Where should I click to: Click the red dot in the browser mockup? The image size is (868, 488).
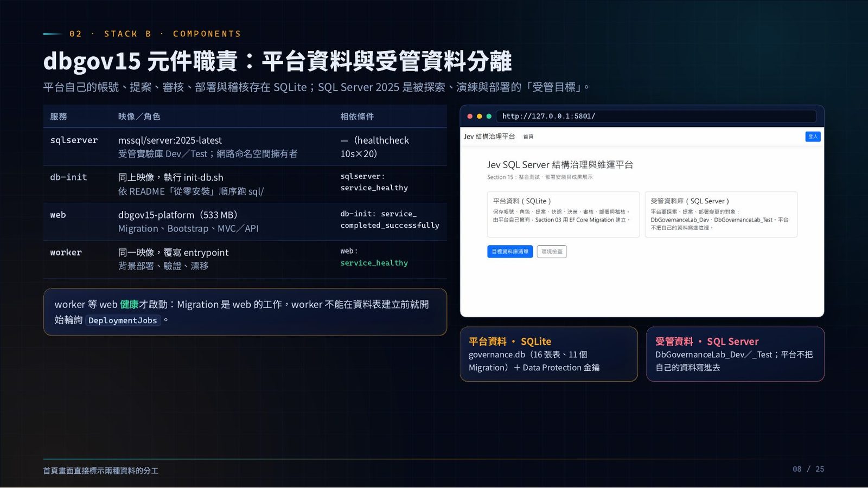click(x=470, y=116)
